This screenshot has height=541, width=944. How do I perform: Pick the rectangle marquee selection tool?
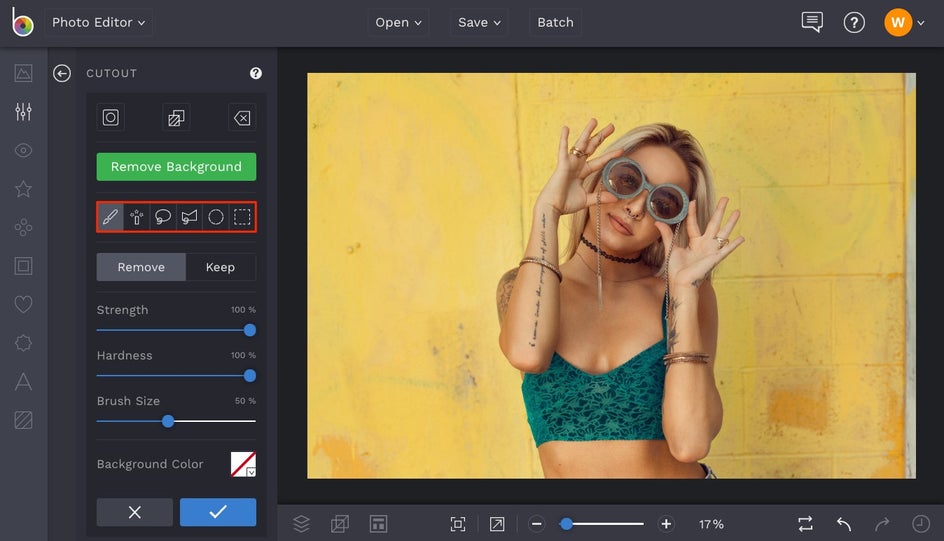(242, 217)
